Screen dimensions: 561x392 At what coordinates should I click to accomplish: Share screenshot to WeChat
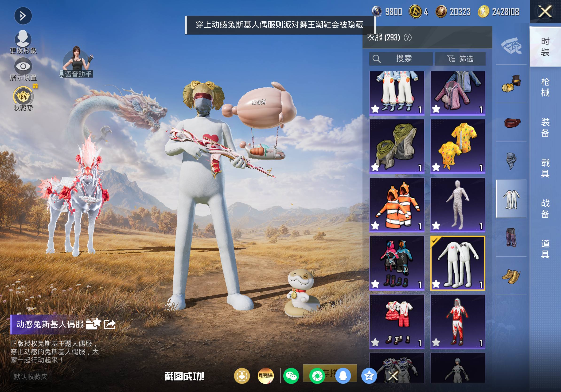[291, 376]
